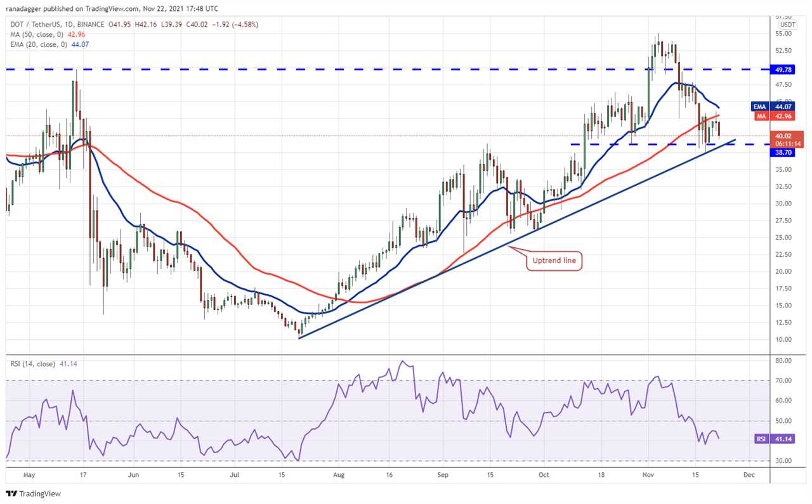Click the 60.00 level on RSI axis

point(783,401)
